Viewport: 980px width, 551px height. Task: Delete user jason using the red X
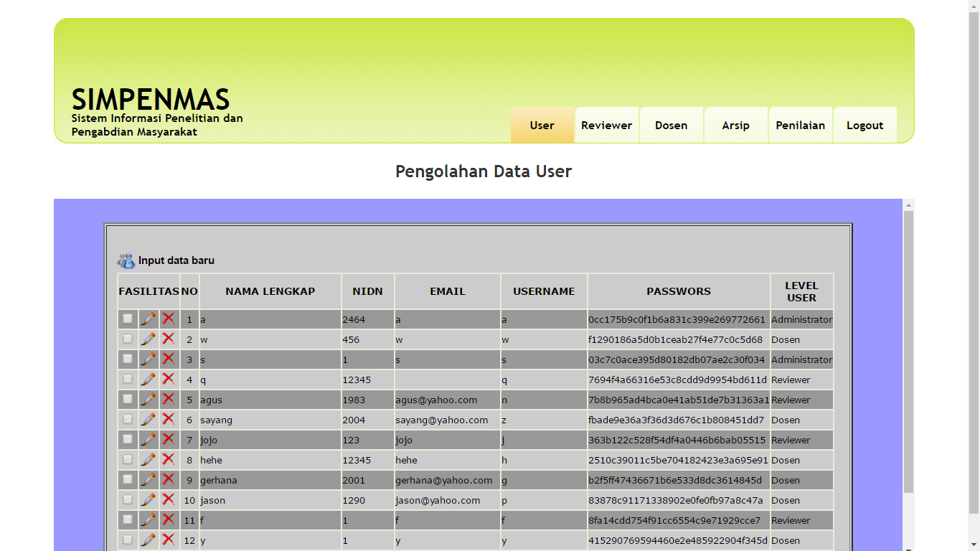point(169,500)
